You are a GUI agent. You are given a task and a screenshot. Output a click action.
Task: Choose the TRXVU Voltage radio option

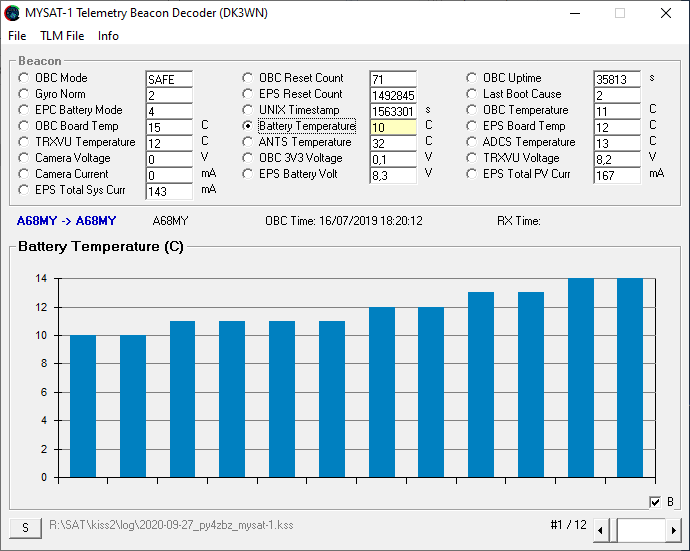click(x=473, y=158)
